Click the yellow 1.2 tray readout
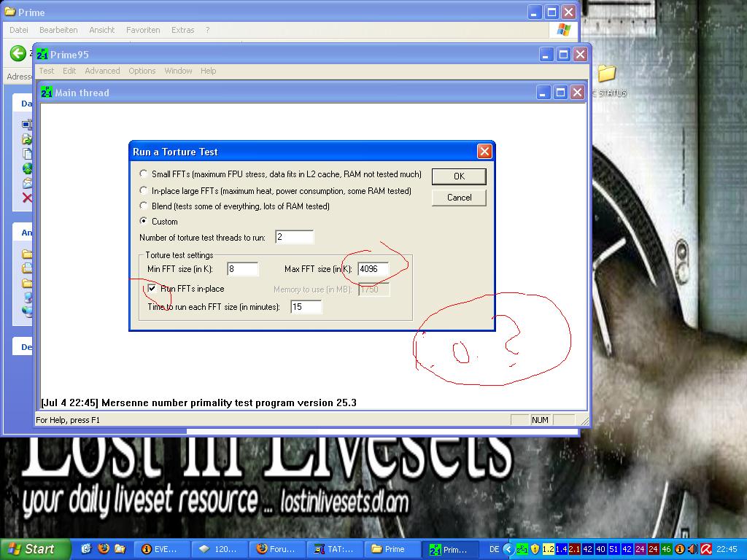 (x=549, y=549)
